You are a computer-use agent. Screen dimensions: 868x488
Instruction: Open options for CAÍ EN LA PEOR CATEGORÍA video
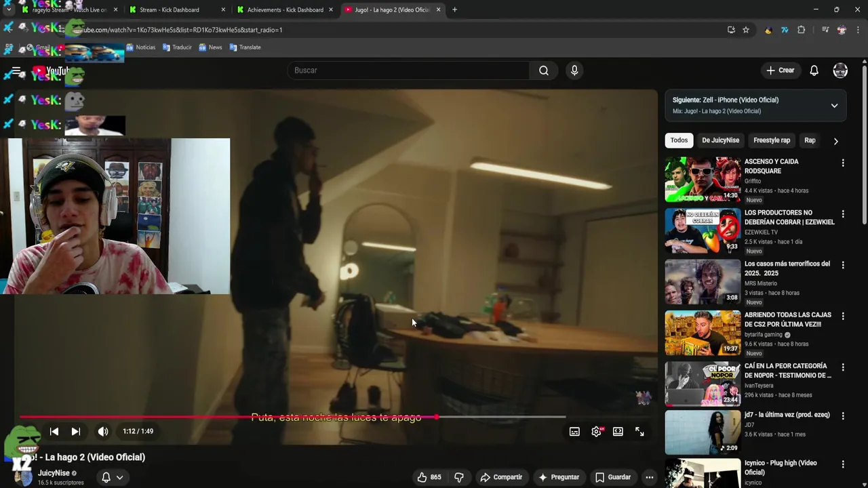coord(843,367)
